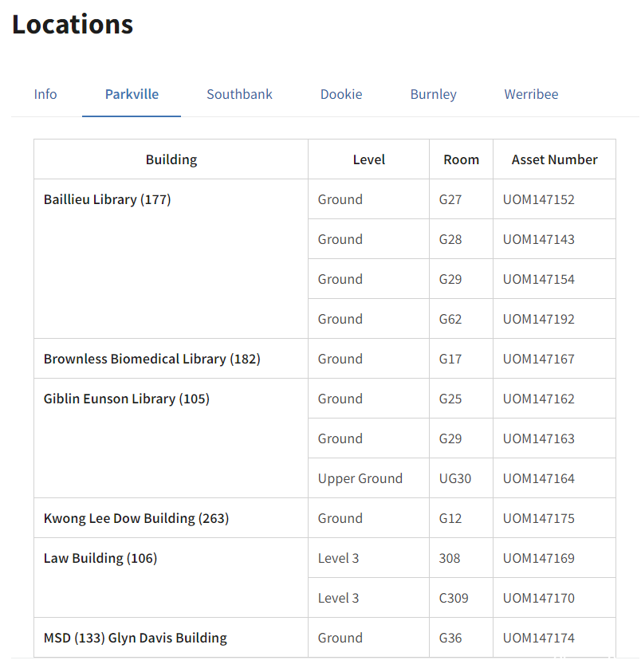Click room G28 cell
The width and height of the screenshot is (641, 672).
[462, 239]
